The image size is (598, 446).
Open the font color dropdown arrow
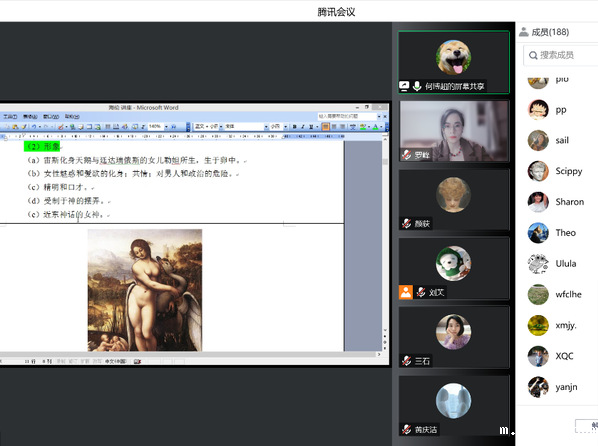pos(381,127)
